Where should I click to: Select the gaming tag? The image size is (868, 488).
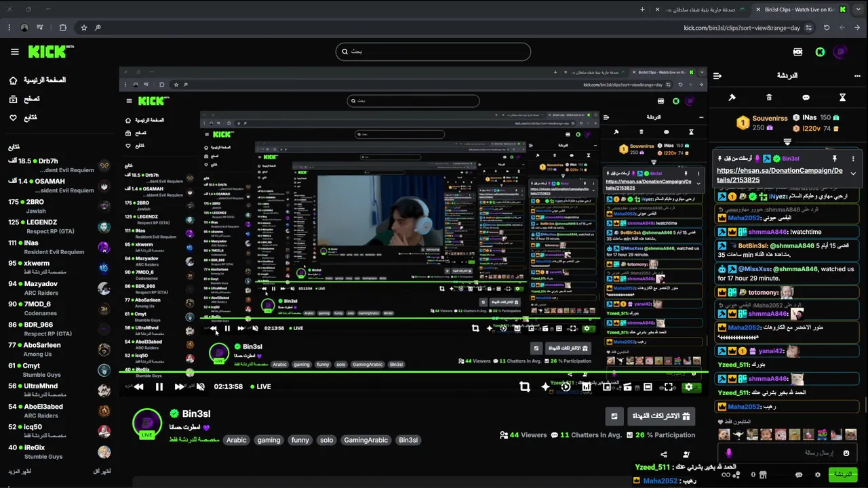tap(269, 440)
